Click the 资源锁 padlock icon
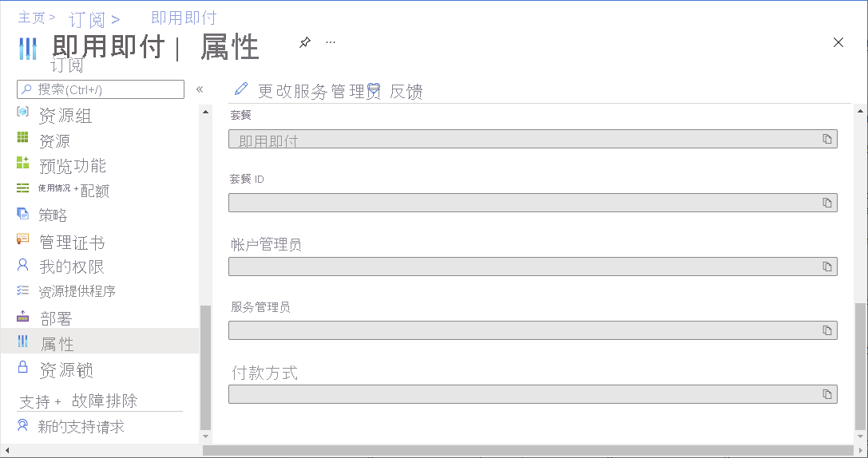868x458 pixels. [x=22, y=367]
